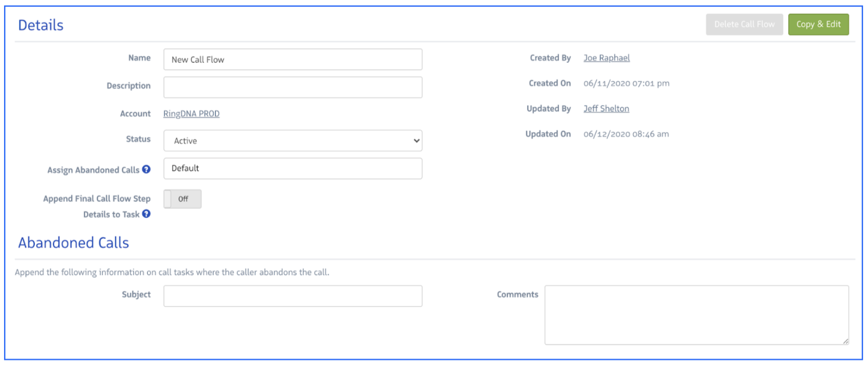Click the resize handle on the Comments box
868x366 pixels.
pyautogui.click(x=845, y=341)
